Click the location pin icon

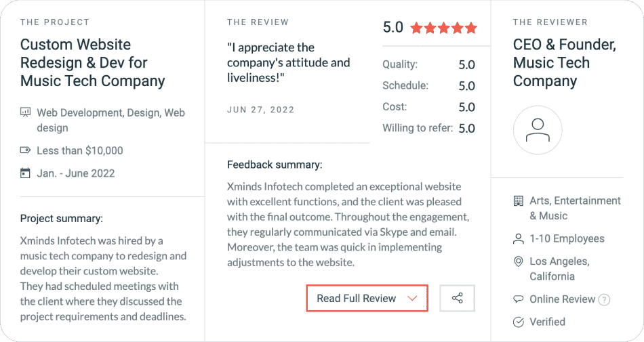(x=519, y=261)
